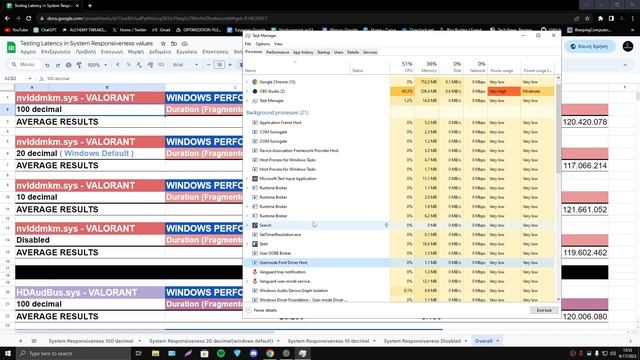Open Google Sheets home icon

tap(11, 47)
